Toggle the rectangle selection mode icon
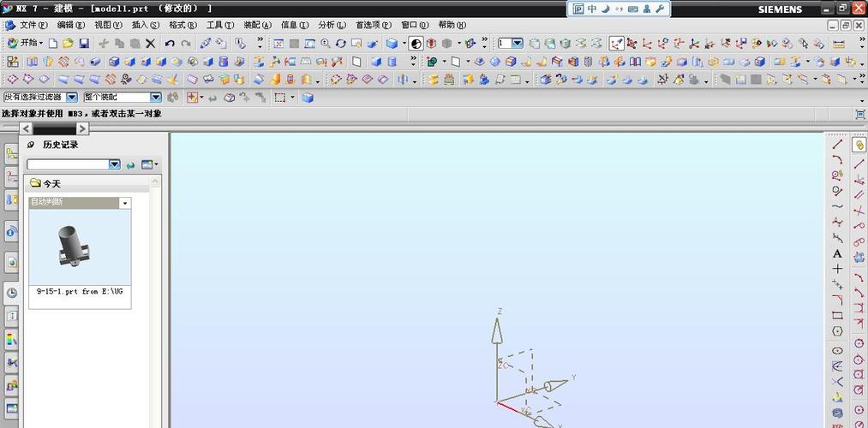 click(280, 98)
